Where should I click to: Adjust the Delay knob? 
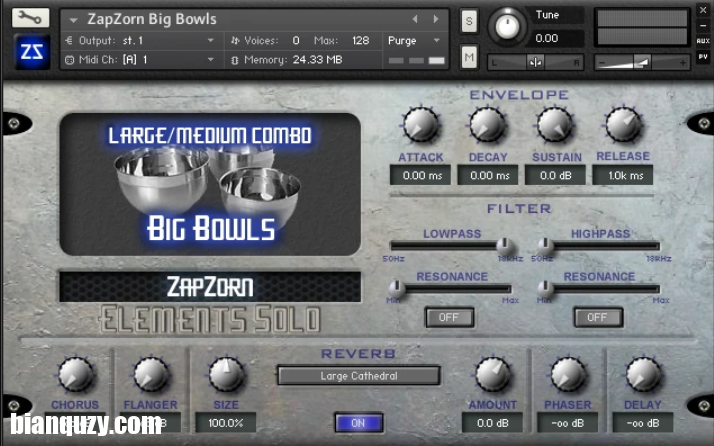(x=643, y=375)
